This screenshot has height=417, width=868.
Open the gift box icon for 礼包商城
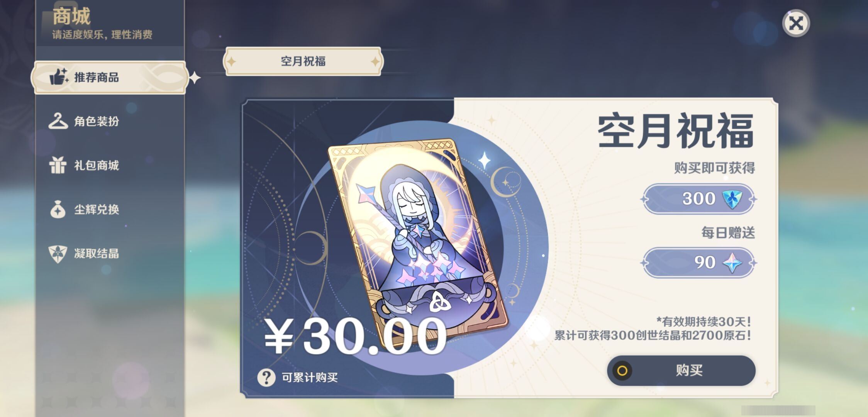[58, 165]
